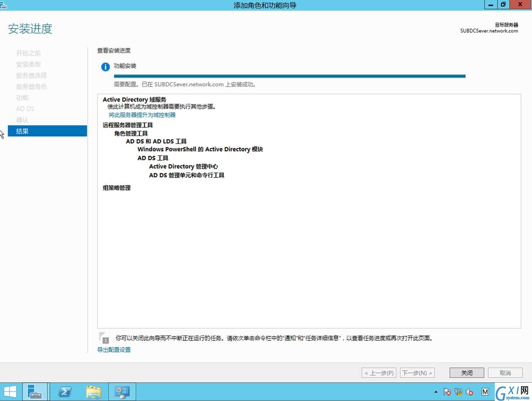532x401 pixels.
Task: Click the 需要配置 installation success message
Action: (x=185, y=84)
